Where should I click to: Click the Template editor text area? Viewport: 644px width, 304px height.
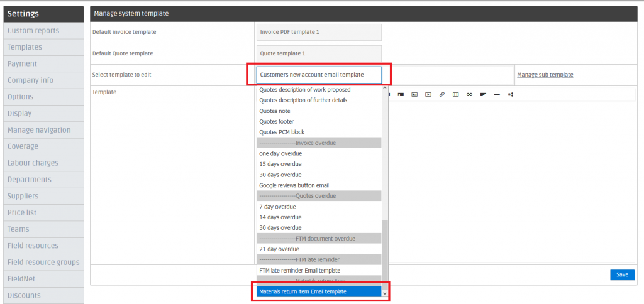tap(513, 180)
